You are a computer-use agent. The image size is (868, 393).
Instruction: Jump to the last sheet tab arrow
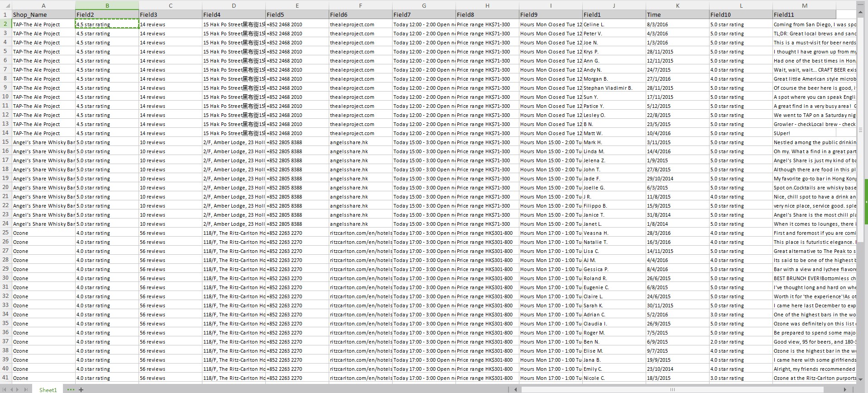point(25,389)
